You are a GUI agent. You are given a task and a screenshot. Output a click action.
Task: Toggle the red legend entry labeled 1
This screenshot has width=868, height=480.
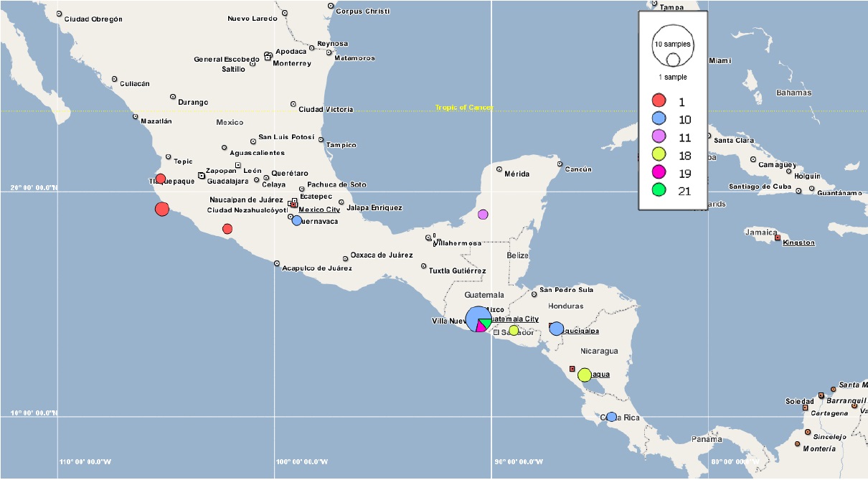660,100
